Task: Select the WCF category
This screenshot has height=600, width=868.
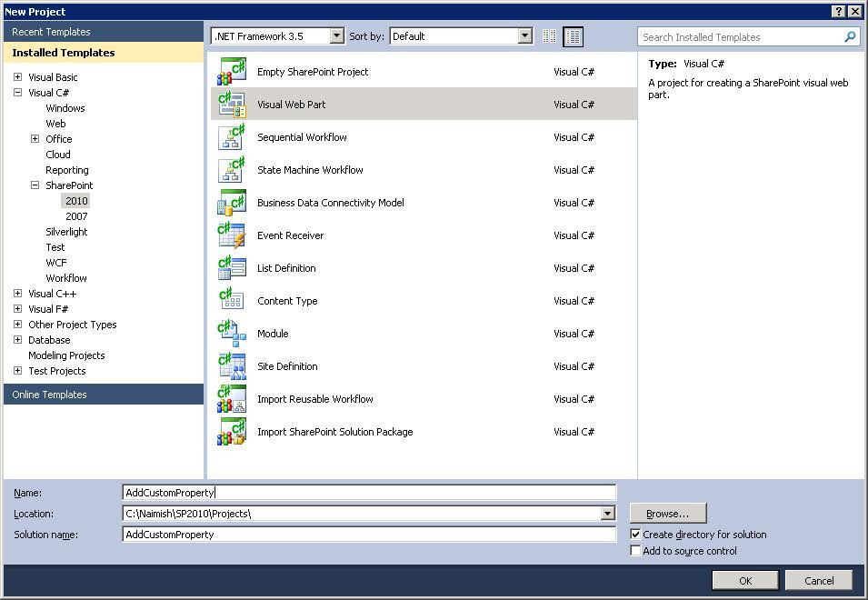Action: tap(56, 263)
